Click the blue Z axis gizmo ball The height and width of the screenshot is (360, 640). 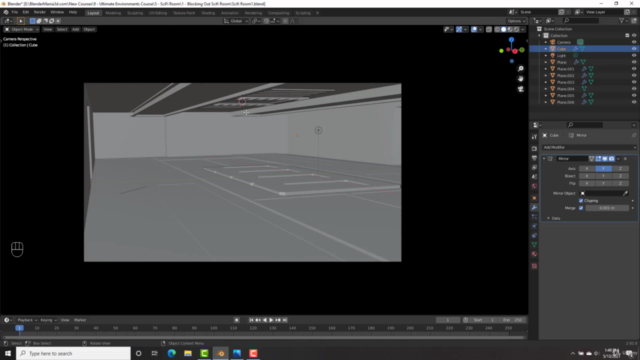coord(511,40)
